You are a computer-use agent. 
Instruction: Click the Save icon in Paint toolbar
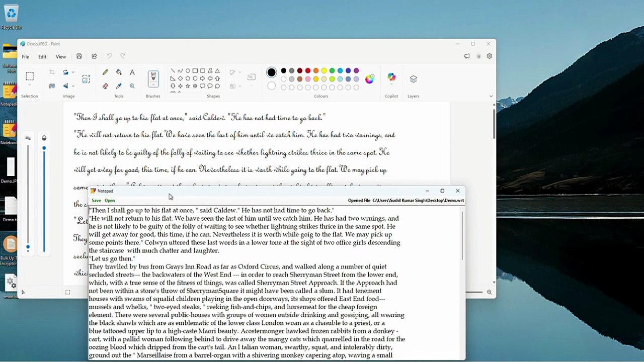pyautogui.click(x=79, y=56)
